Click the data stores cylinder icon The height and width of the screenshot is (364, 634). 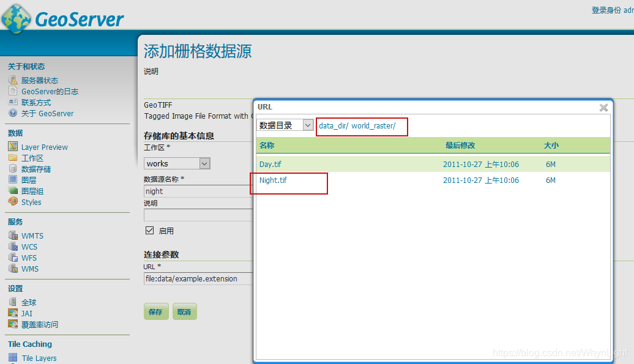point(13,168)
